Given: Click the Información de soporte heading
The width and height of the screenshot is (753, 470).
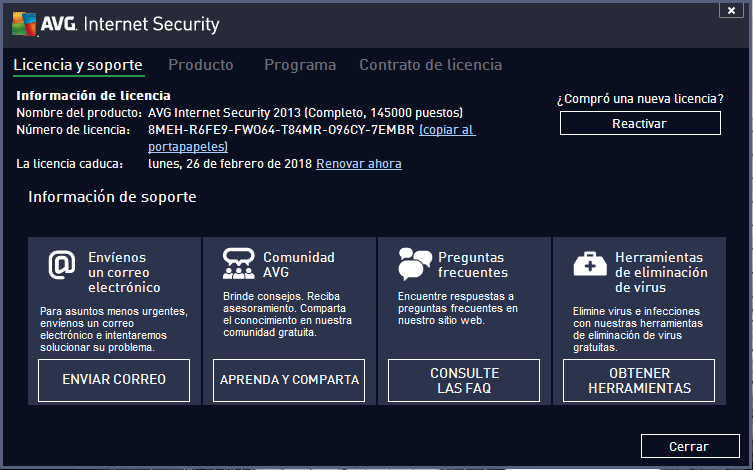Looking at the screenshot, I should [x=112, y=197].
